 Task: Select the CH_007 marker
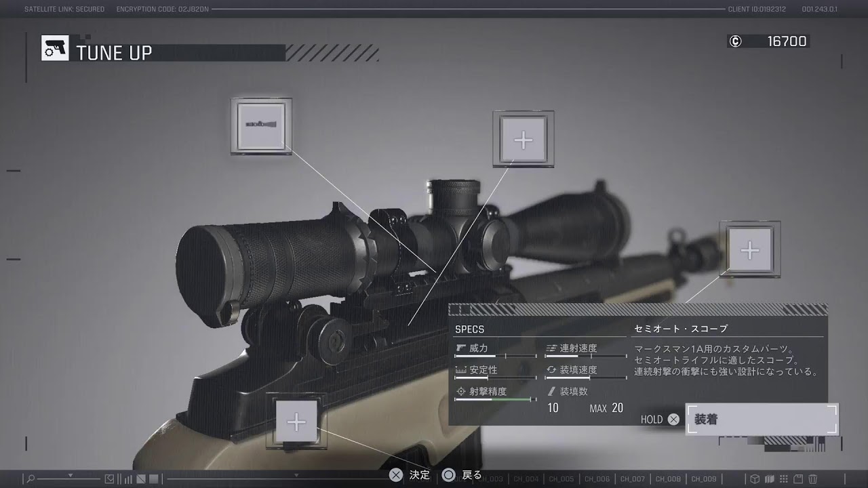coord(632,479)
